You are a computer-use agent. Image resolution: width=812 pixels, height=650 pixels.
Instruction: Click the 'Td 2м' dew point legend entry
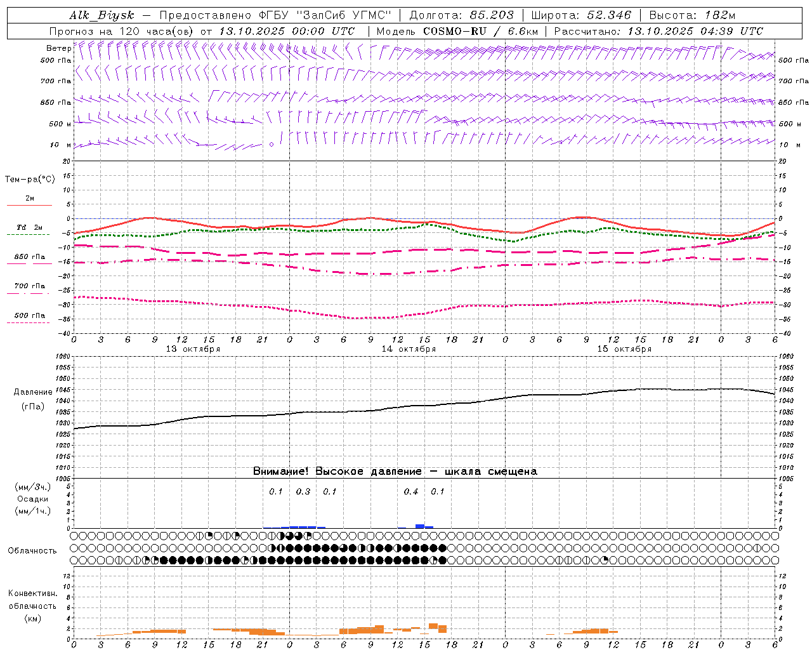tap(29, 227)
